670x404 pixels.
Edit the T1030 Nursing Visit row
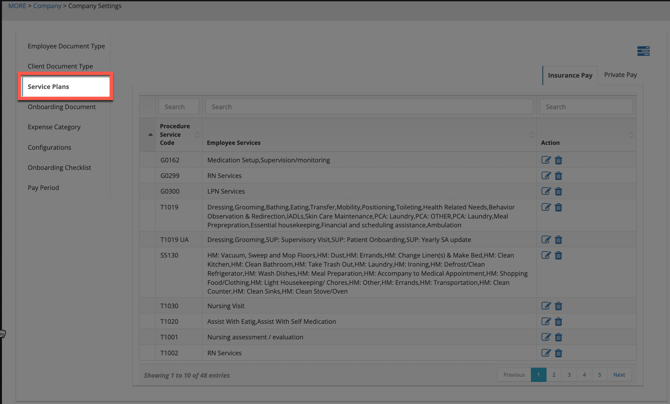[x=546, y=306]
